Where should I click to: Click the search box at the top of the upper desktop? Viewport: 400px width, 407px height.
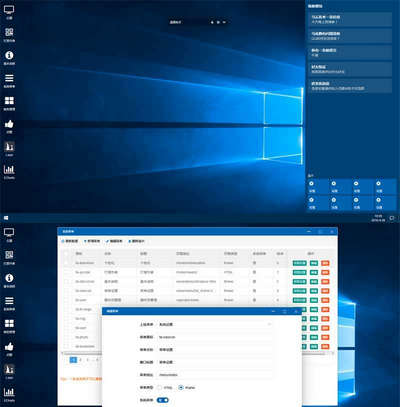(x=198, y=22)
